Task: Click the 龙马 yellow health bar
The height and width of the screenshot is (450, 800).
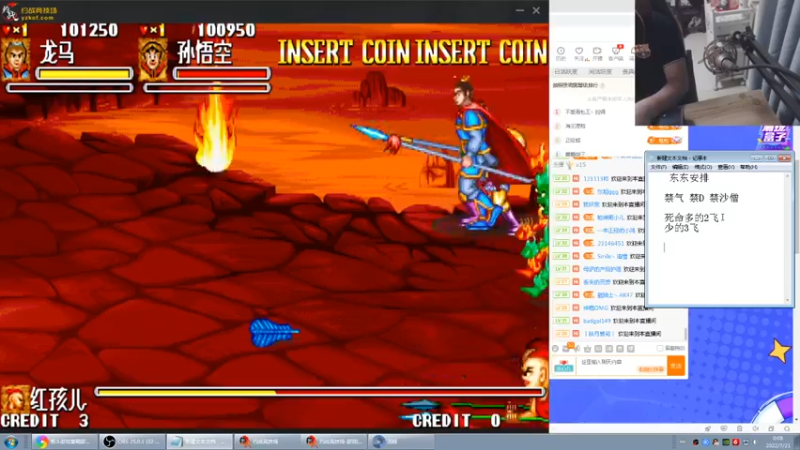Action: coord(85,74)
